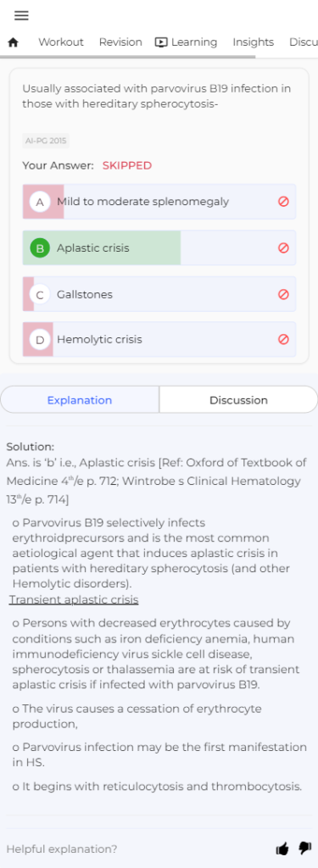Switch to the Revision tab
This screenshot has width=318, height=868.
pyautogui.click(x=120, y=42)
